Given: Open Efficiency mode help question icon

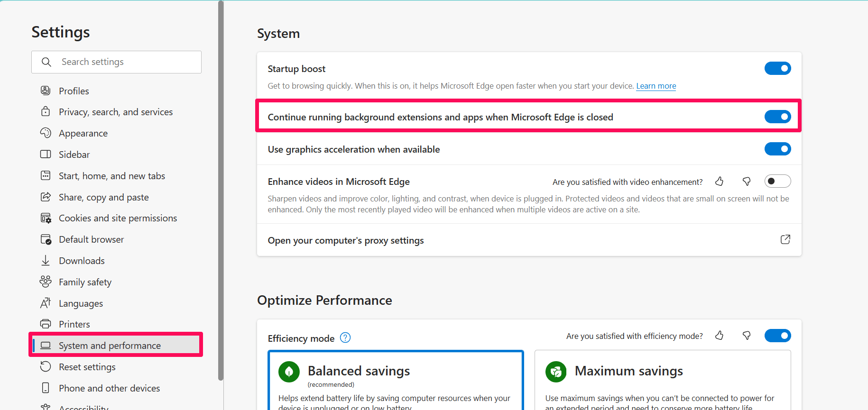Looking at the screenshot, I should coord(345,338).
